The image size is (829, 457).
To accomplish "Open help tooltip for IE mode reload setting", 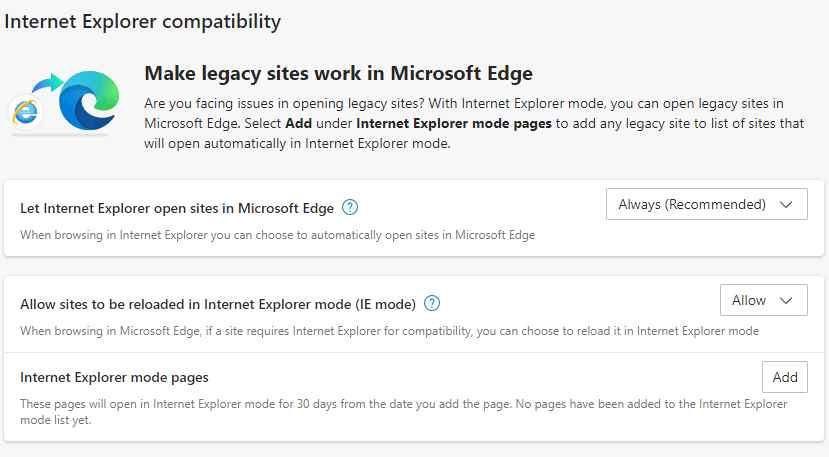I will click(x=433, y=303).
